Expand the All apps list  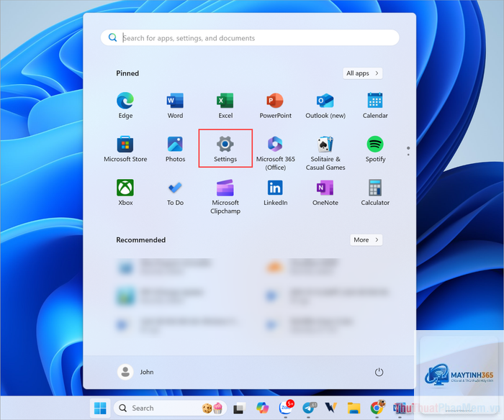pyautogui.click(x=363, y=73)
